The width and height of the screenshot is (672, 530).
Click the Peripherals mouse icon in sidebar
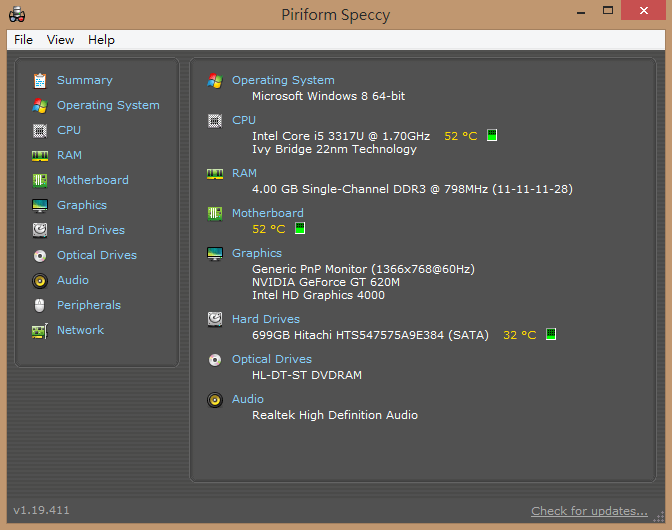coord(39,305)
